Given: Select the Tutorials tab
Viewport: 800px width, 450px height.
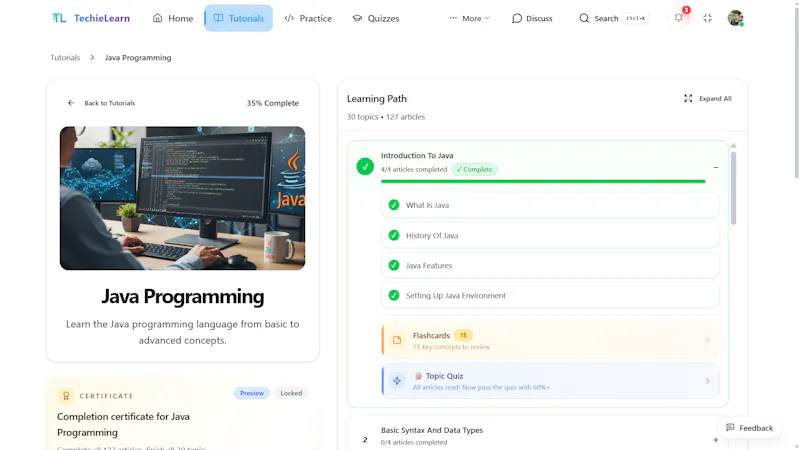Looking at the screenshot, I should tap(239, 18).
